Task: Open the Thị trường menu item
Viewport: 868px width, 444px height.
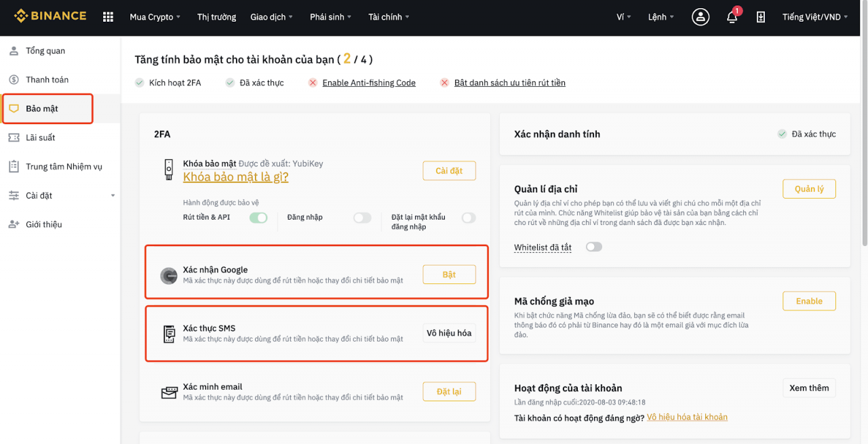Action: tap(216, 17)
